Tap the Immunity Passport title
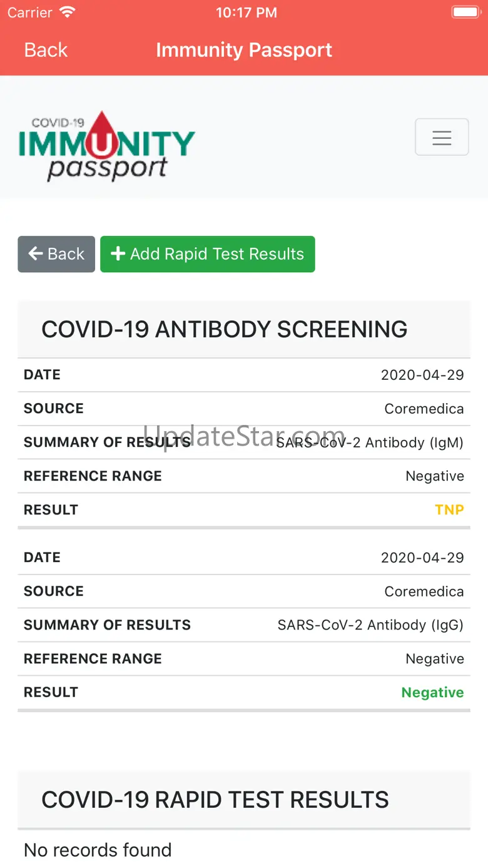The image size is (488, 868). (x=244, y=50)
